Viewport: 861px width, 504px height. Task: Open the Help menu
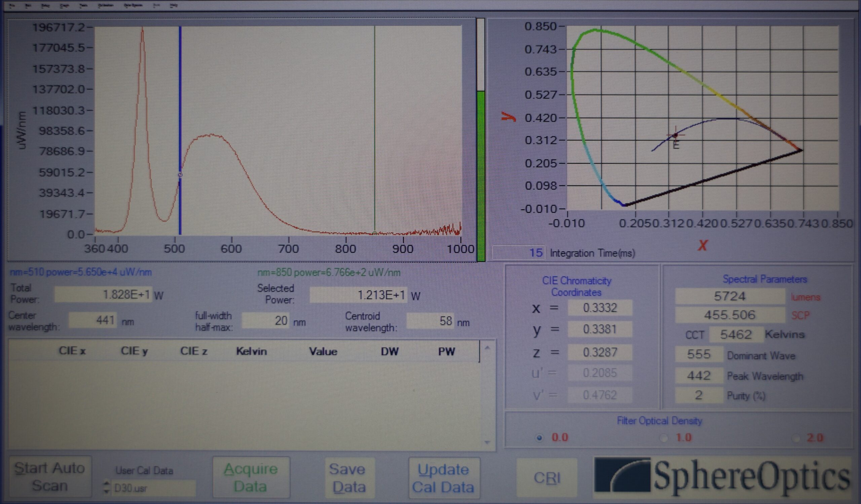(x=174, y=5)
